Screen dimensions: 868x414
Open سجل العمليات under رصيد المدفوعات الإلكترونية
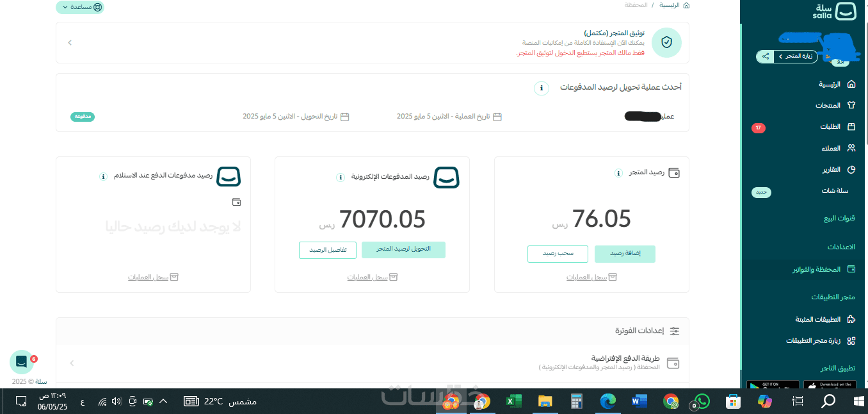[373, 277]
